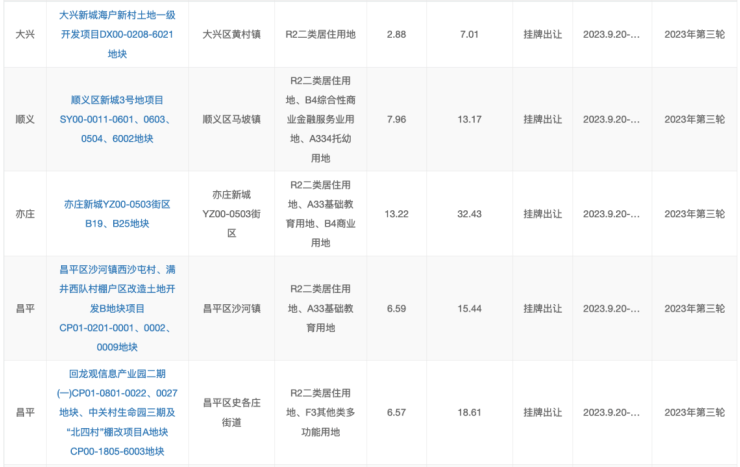Image resolution: width=740 pixels, height=467 pixels.
Task: Select the 6.59 area value
Action: click(395, 308)
